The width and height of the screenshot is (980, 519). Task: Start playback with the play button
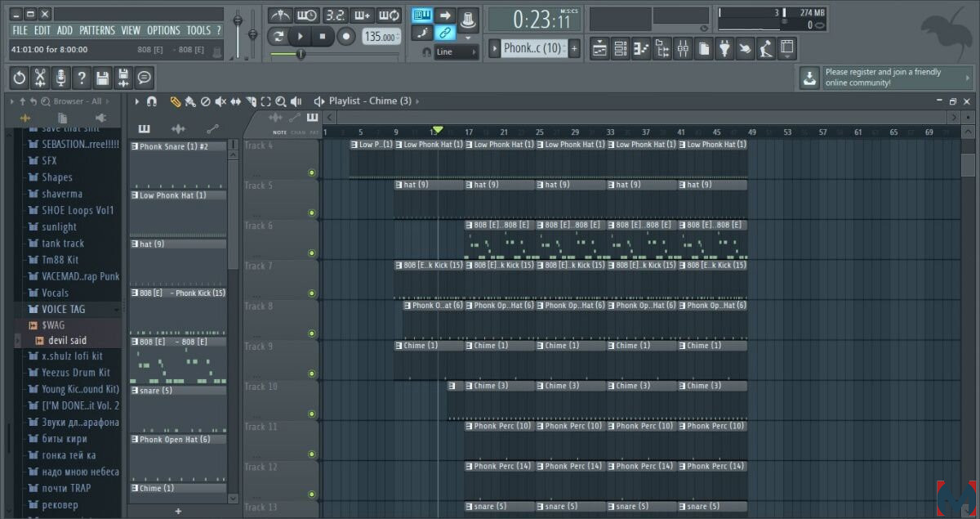(301, 36)
